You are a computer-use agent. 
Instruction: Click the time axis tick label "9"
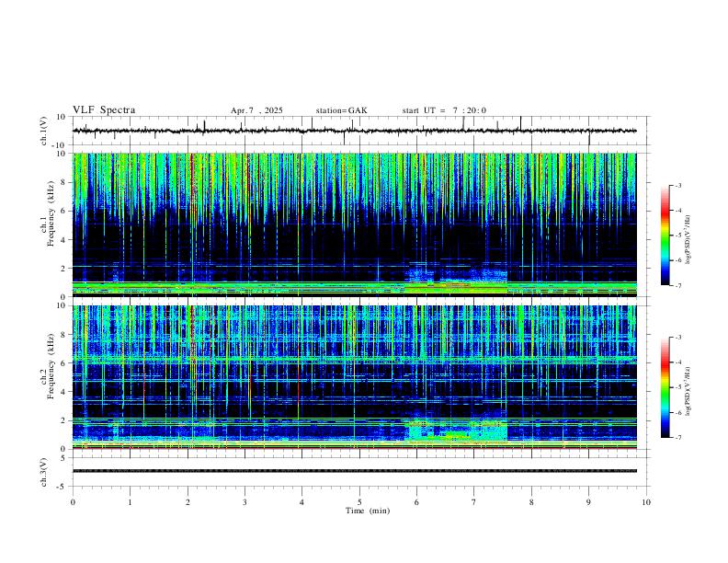pyautogui.click(x=588, y=502)
